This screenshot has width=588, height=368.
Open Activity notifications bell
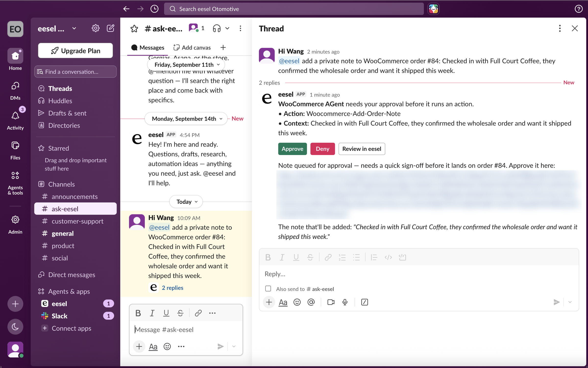point(15,120)
